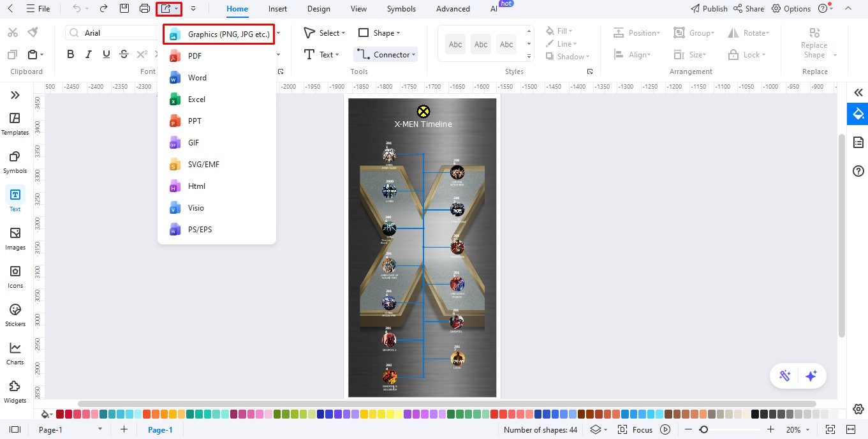Expand the quick access toolbar customize arrow

click(193, 9)
